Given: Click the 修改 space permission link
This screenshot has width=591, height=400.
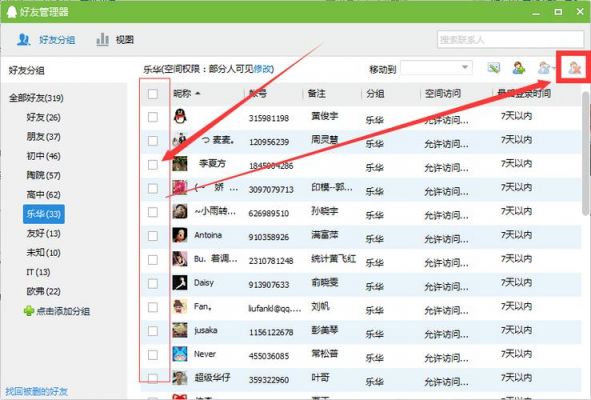Looking at the screenshot, I should click(x=262, y=69).
